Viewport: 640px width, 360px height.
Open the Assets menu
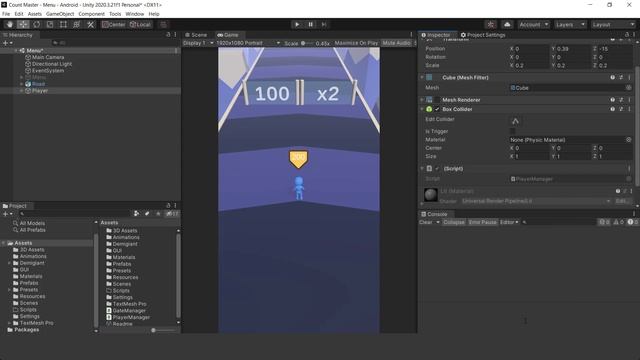[x=35, y=14]
